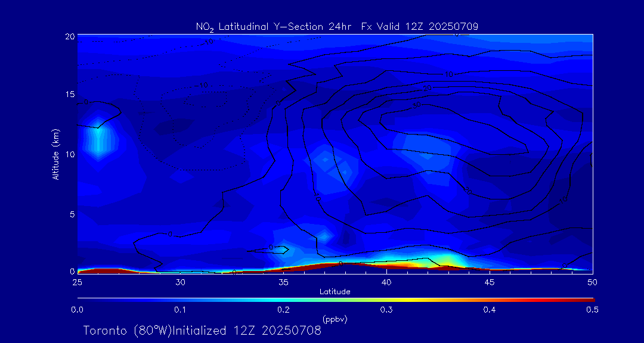Click the latitude axis tick label 40

tap(386, 282)
